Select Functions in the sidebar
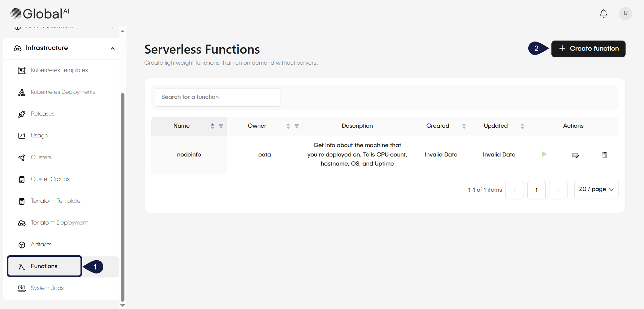Viewport: 644px width, 309px height. (x=44, y=266)
